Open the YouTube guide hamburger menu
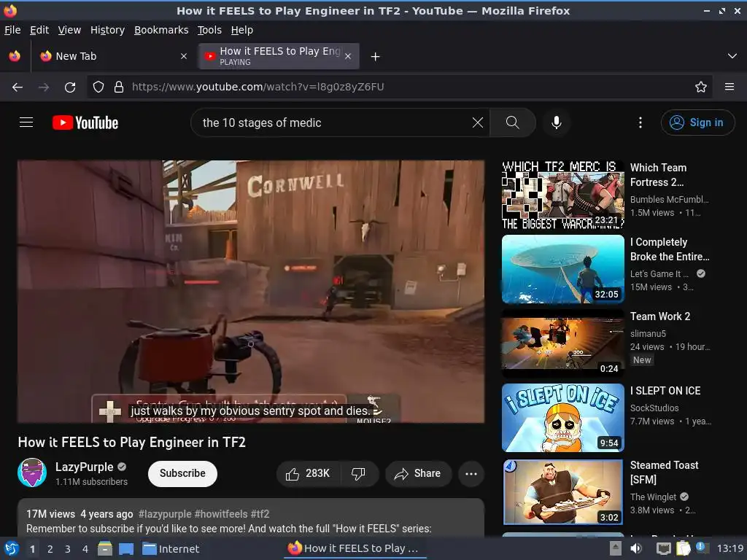The image size is (747, 560). tap(26, 122)
